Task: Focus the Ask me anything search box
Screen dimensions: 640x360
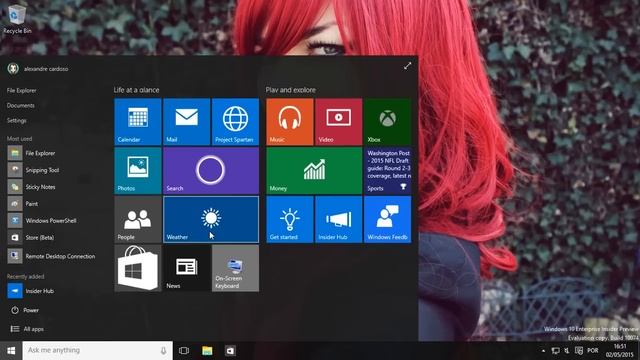Action: [98, 351]
